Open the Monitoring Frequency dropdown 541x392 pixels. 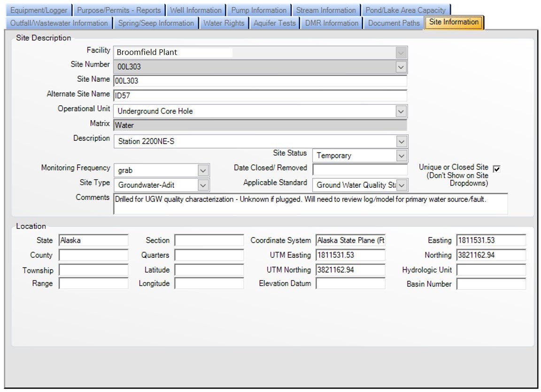pos(203,170)
